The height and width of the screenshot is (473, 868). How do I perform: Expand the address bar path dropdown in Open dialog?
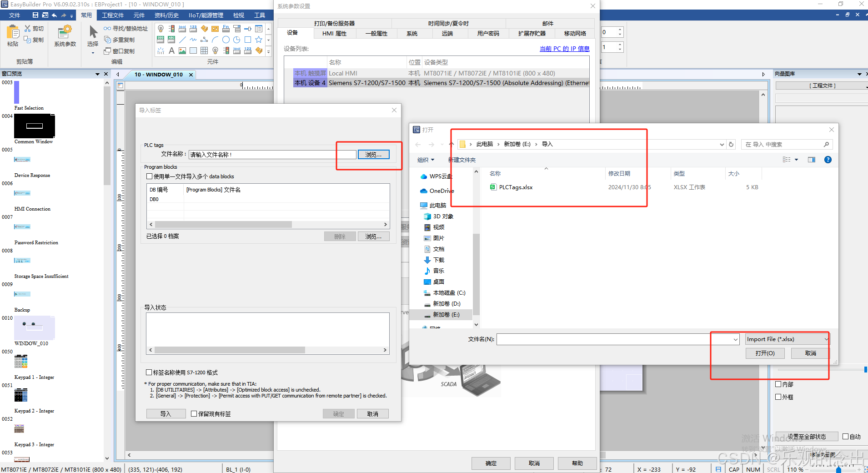pyautogui.click(x=722, y=145)
